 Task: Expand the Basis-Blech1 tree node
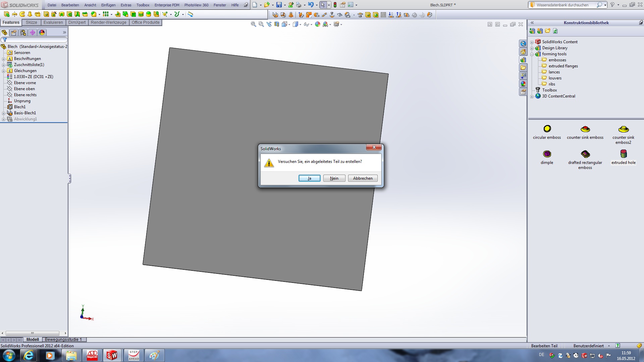click(x=4, y=113)
